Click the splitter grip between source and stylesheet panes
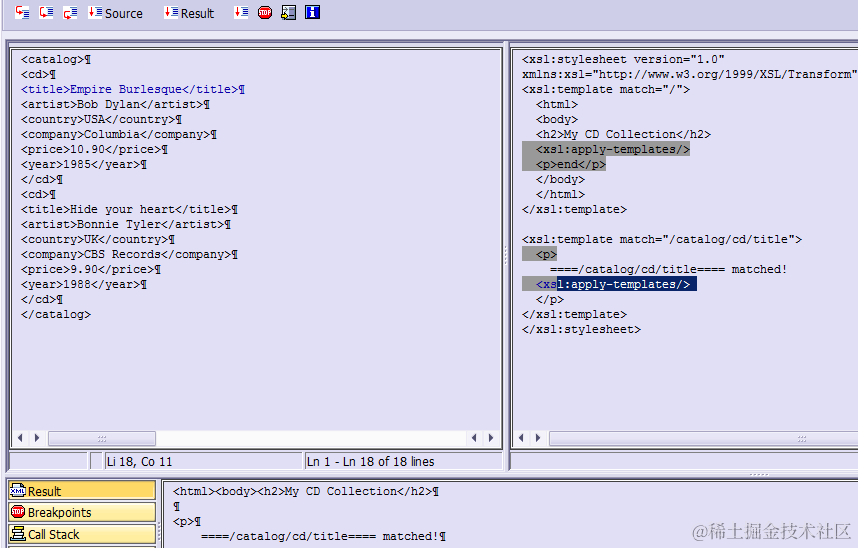This screenshot has width=858, height=548. pos(506,255)
